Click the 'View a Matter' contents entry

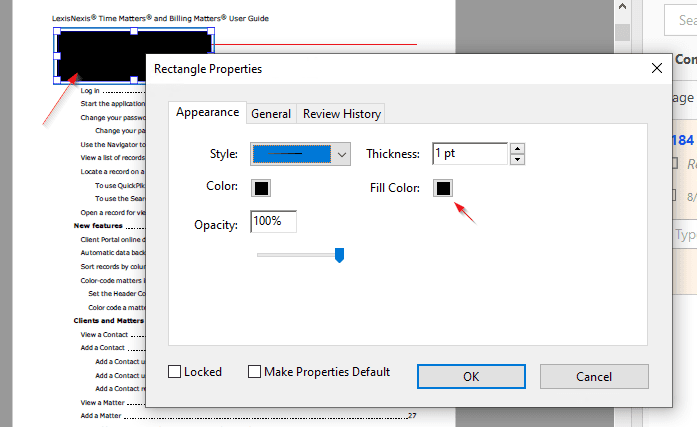click(102, 403)
